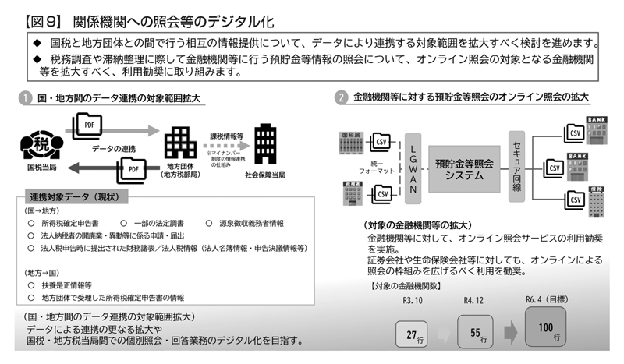Click the 【対象の金融機関数】 label
This screenshot has height=364, width=624.
[405, 286]
